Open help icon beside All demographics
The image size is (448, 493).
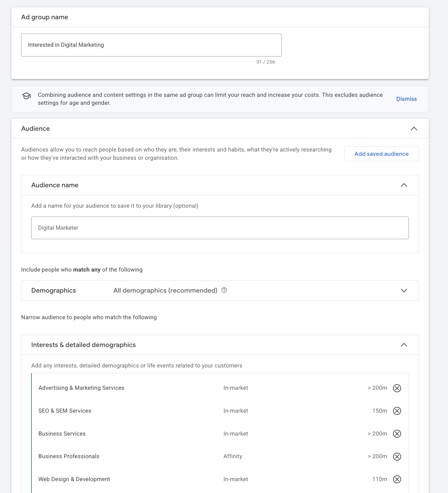coord(224,290)
